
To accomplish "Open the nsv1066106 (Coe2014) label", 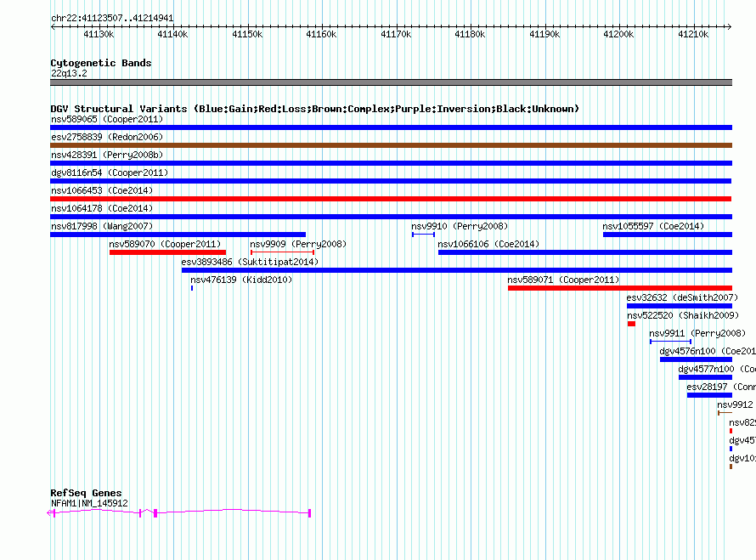I will [488, 244].
